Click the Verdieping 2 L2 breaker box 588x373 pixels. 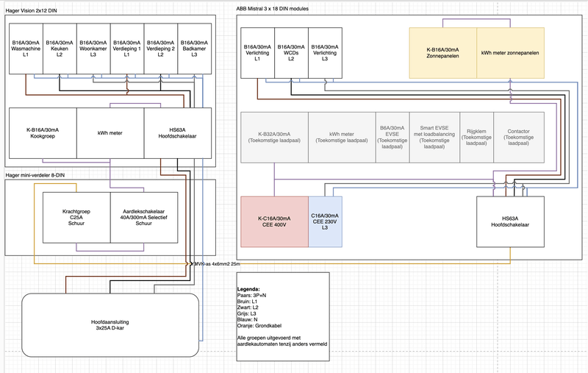click(x=161, y=49)
